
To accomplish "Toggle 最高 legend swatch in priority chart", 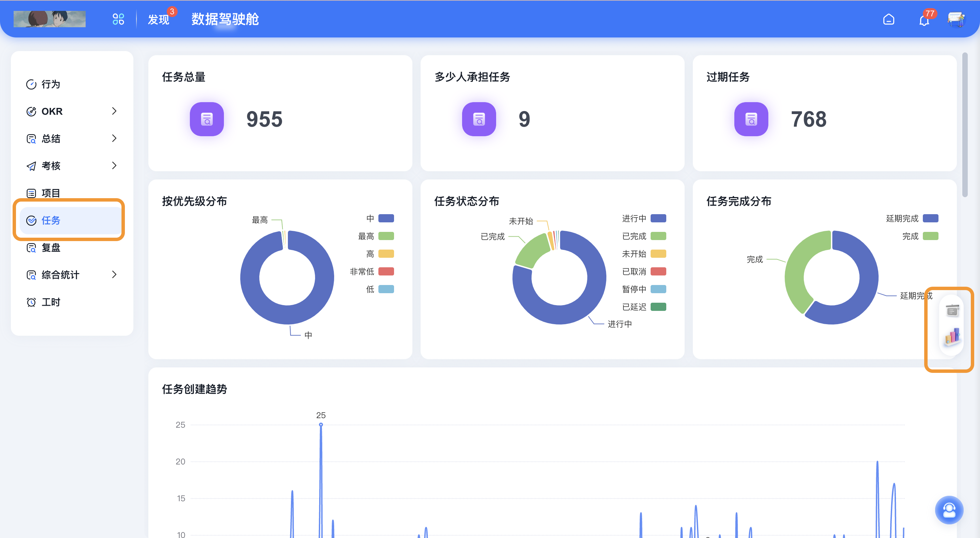I will point(386,236).
